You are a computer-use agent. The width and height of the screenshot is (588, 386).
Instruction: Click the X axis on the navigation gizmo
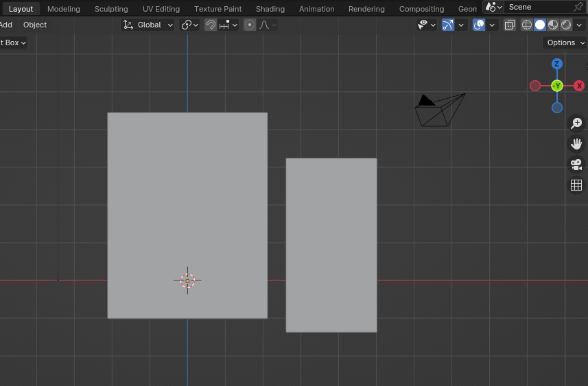(579, 86)
